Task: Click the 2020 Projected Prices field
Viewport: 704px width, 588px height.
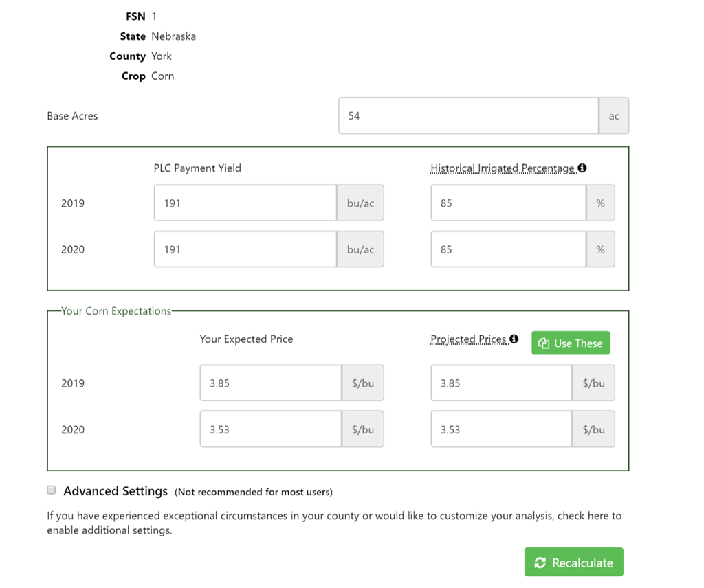Action: (x=501, y=429)
